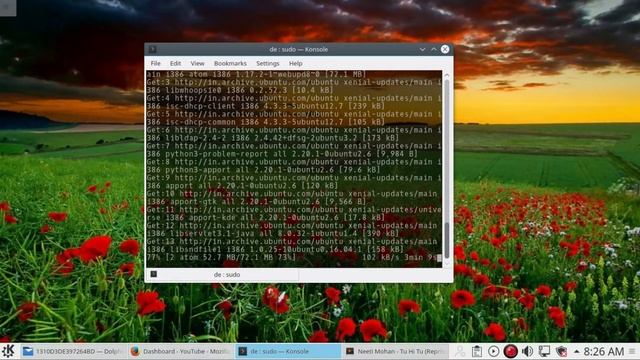Click the faded user tray icon

coord(460,351)
